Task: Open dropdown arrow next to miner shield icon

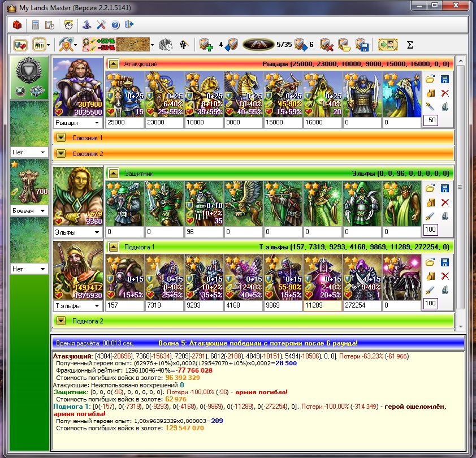Action: [75, 45]
